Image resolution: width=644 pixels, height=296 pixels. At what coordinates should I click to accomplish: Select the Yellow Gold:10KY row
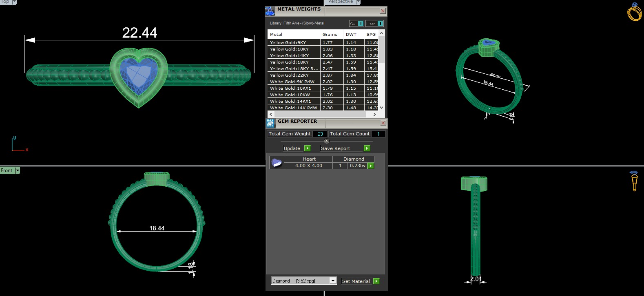click(x=323, y=49)
